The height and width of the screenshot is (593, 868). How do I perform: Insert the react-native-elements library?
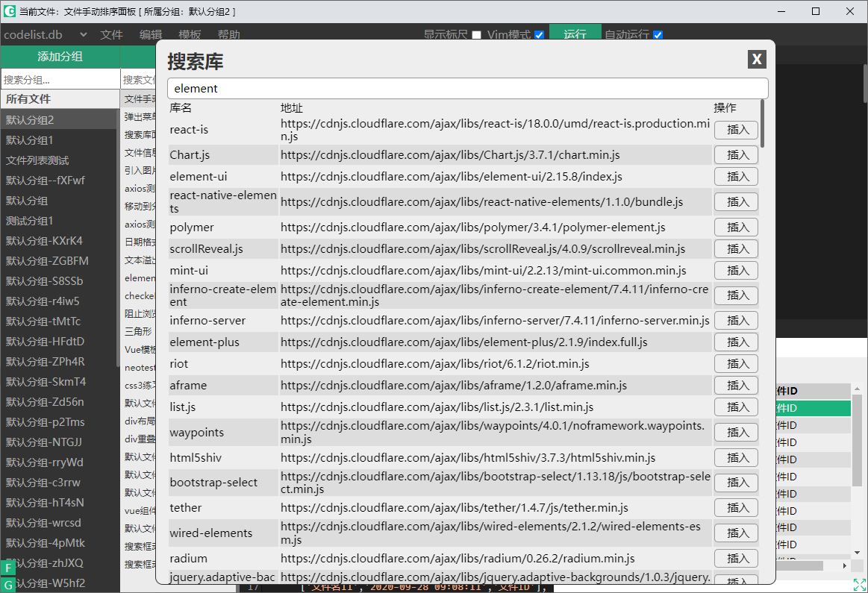[736, 202]
